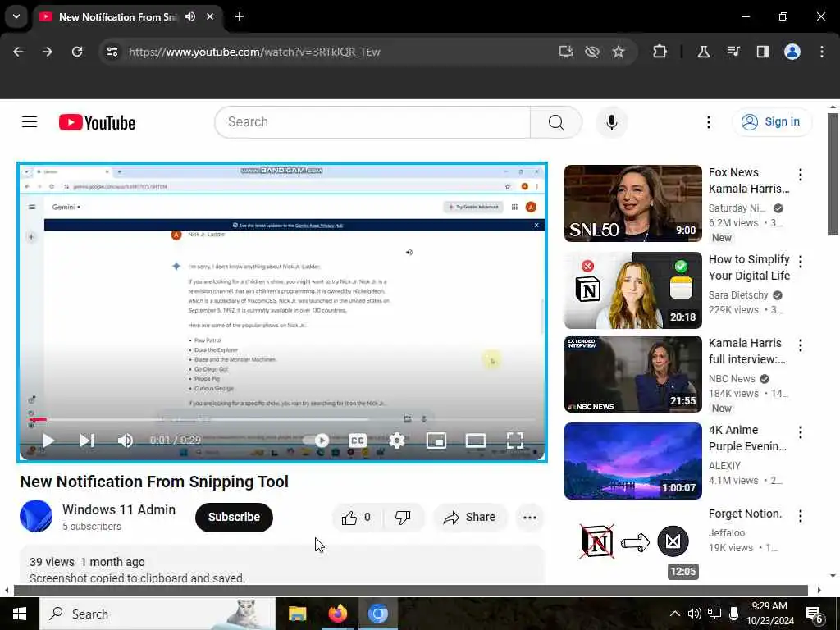Open options for Fox News Kamala Harris video
The height and width of the screenshot is (630, 840).
(x=800, y=175)
